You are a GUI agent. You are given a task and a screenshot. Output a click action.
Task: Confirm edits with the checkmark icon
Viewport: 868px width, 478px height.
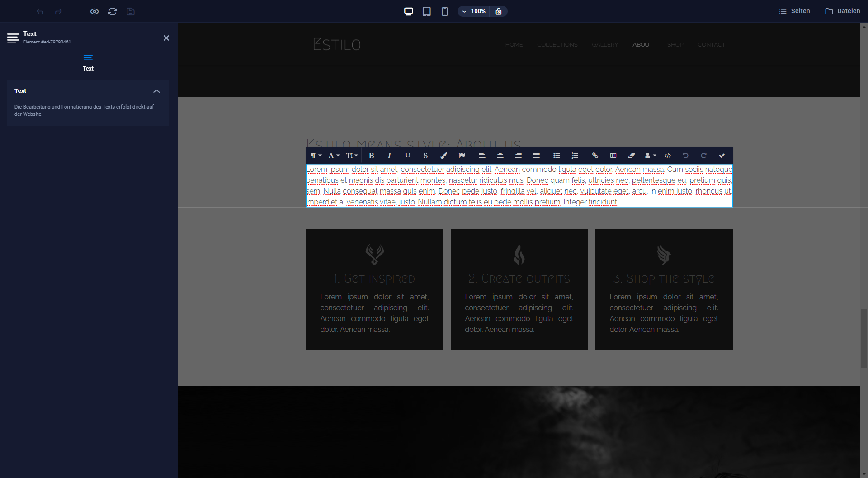pos(722,156)
